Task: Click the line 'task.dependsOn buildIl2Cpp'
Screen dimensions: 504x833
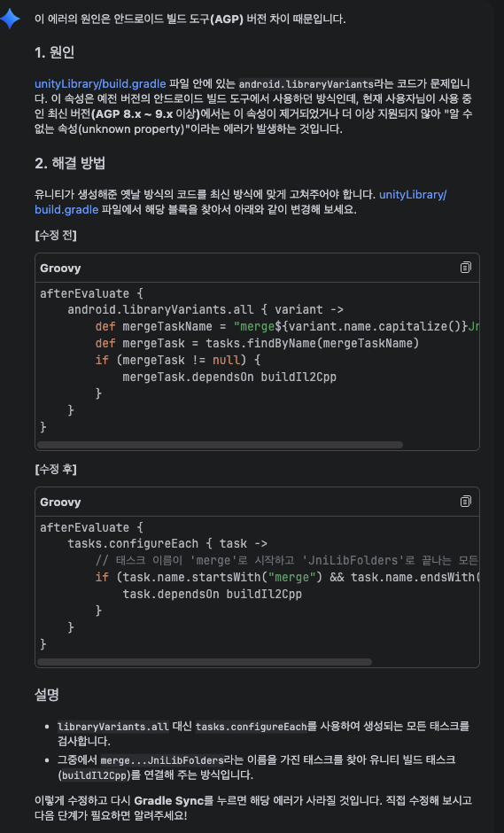Action: tap(212, 594)
